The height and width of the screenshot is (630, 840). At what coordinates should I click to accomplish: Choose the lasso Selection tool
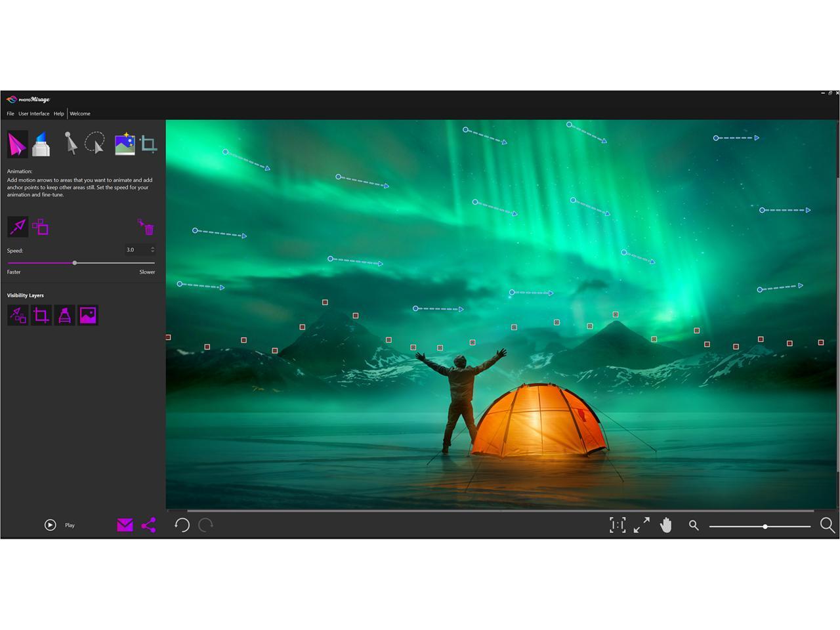(x=95, y=144)
